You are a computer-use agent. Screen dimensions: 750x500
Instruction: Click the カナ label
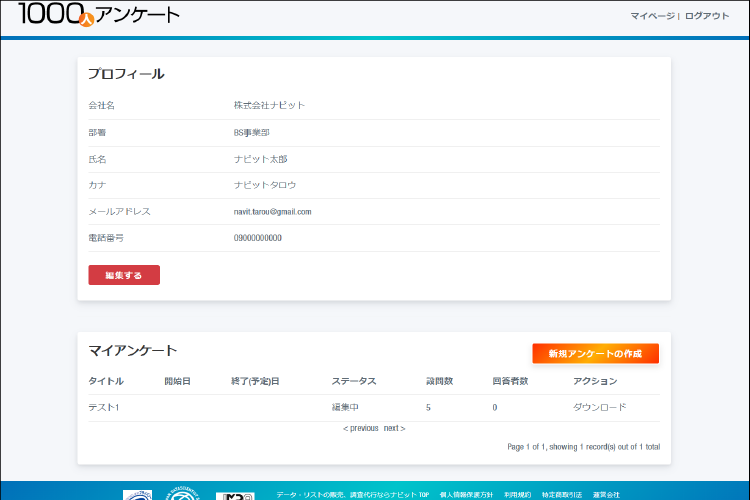coord(97,185)
